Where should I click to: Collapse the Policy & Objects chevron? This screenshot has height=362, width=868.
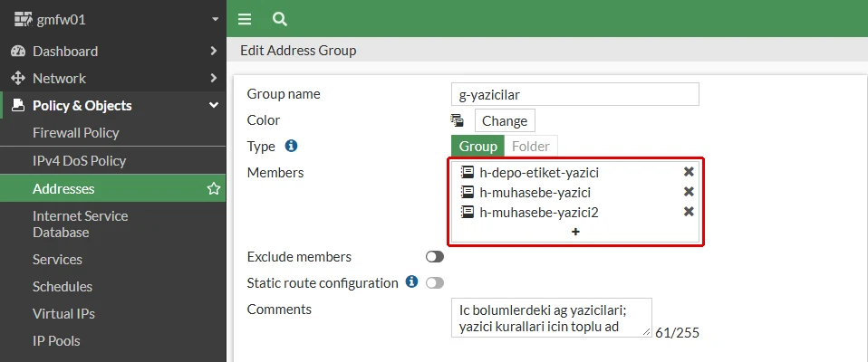[214, 105]
